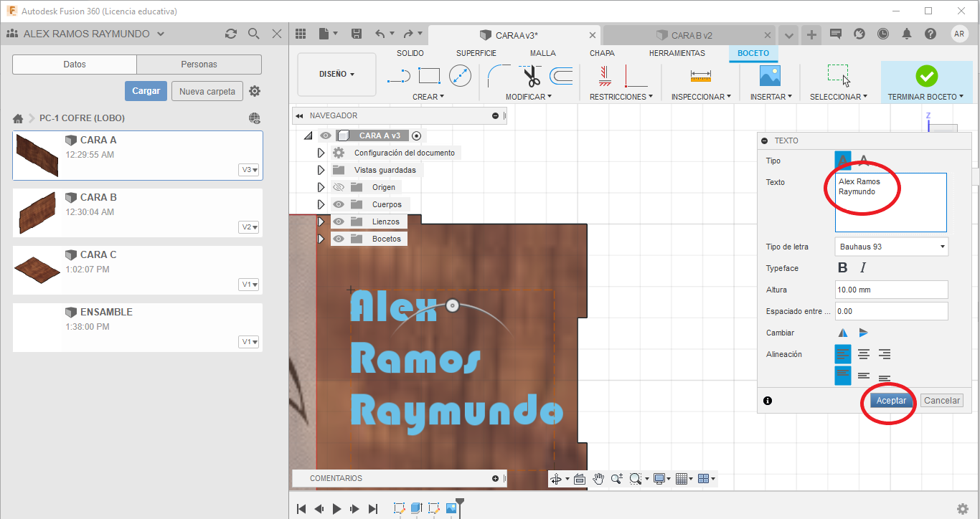Click the save icon in toolbar
This screenshot has height=519, width=980.
click(357, 34)
